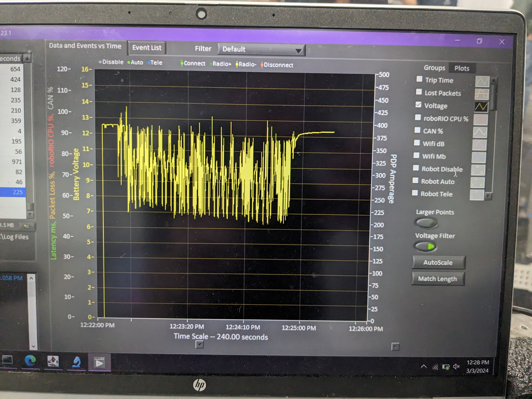This screenshot has height=399, width=532.
Task: Open the blue microscope taskbar app
Action: pyautogui.click(x=76, y=362)
